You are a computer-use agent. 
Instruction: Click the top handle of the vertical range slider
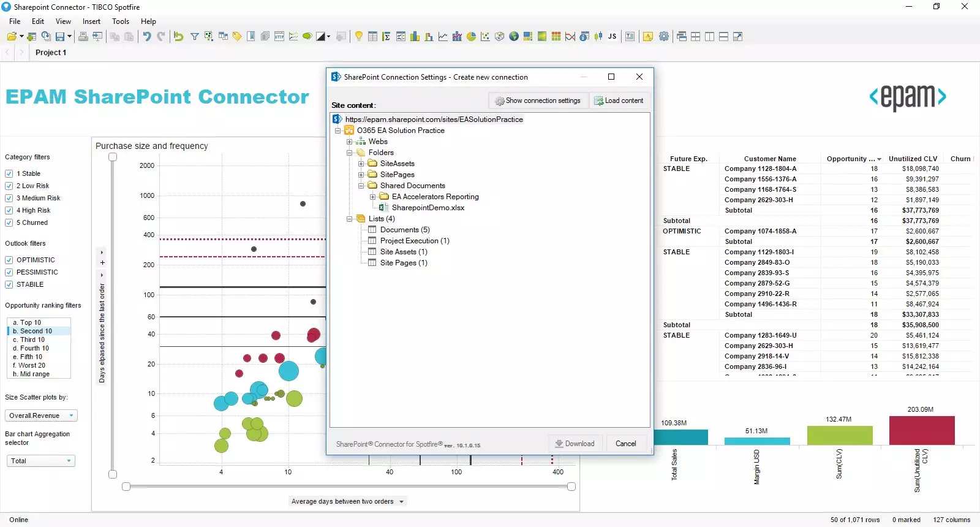(x=113, y=157)
